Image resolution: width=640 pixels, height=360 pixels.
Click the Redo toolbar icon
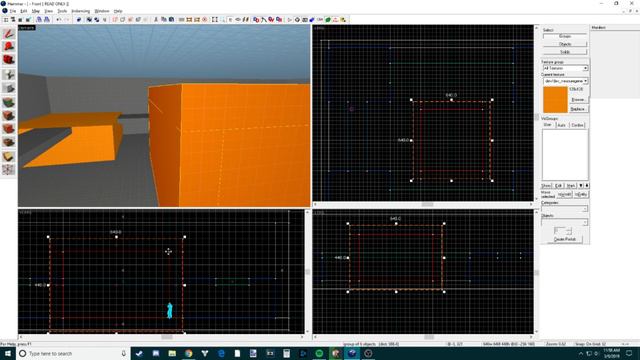coord(66,20)
